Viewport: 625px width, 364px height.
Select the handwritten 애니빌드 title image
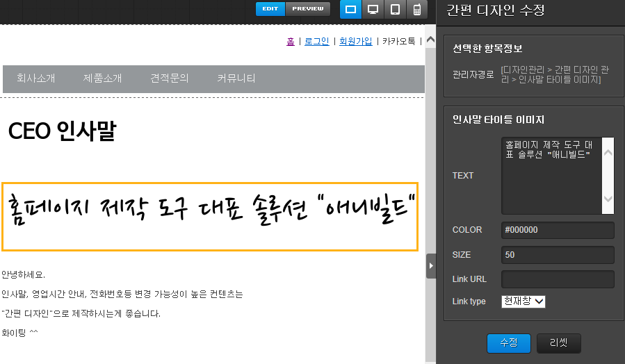tap(210, 217)
